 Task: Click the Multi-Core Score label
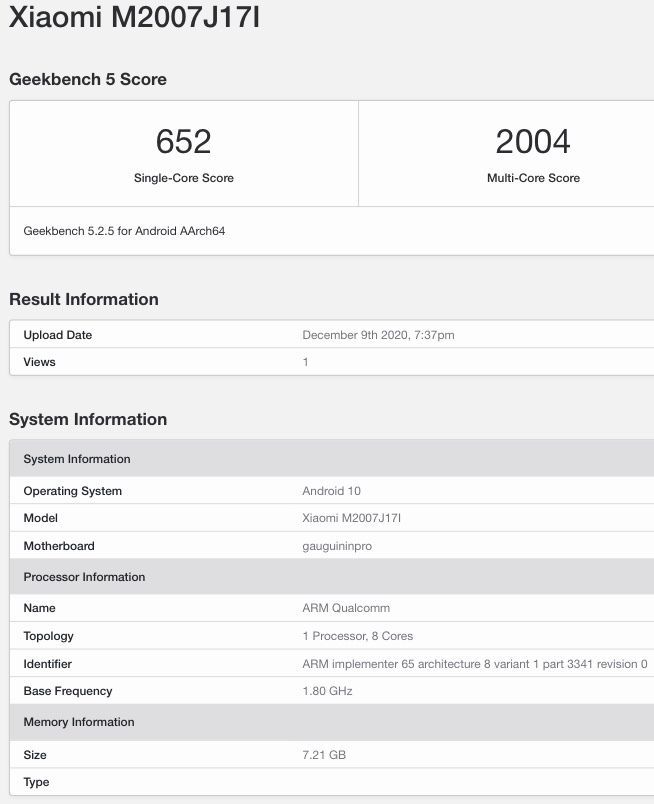(x=533, y=178)
